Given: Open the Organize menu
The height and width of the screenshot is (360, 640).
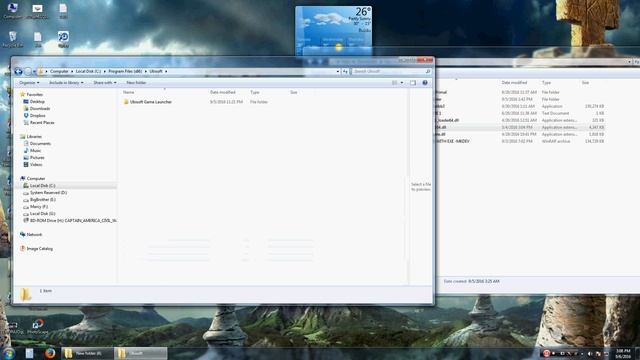Looking at the screenshot, I should coord(29,83).
